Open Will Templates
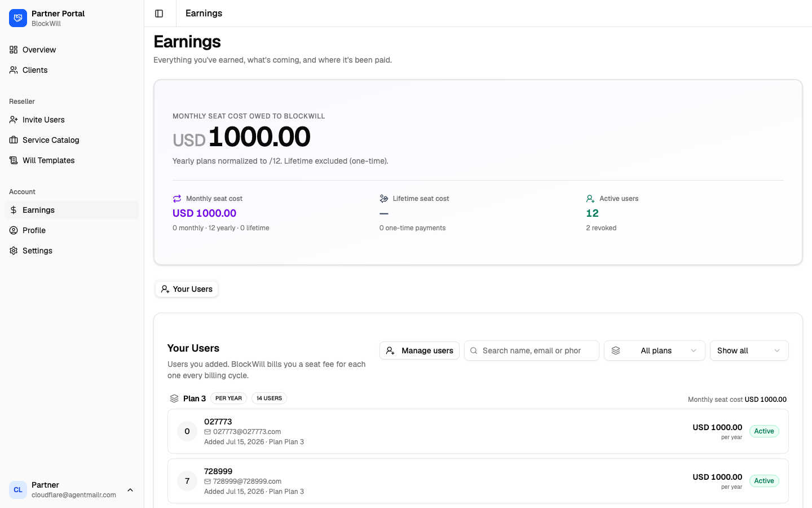This screenshot has height=508, width=812. [72, 160]
